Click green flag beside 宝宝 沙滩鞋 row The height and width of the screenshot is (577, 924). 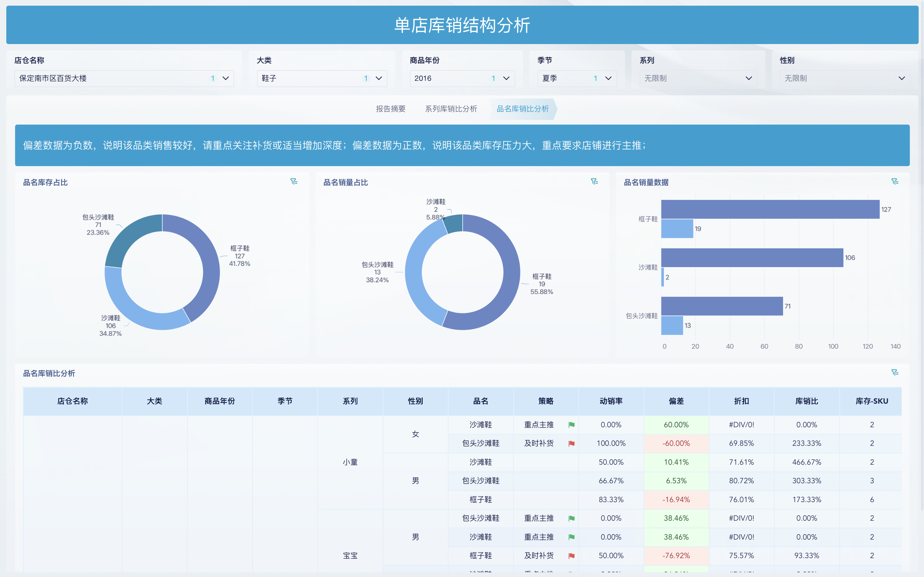[571, 537]
